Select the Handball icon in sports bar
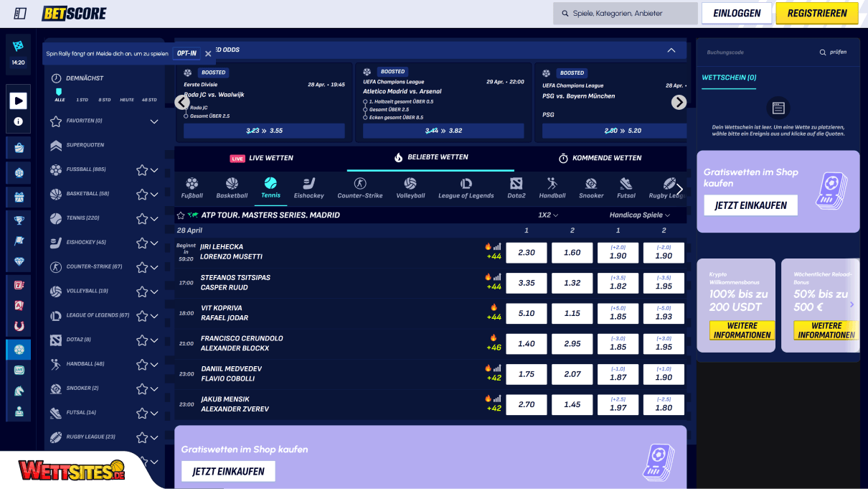868x489 pixels. tap(552, 184)
